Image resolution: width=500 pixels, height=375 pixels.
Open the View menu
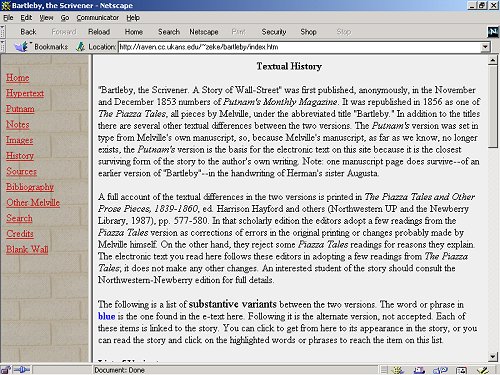point(46,18)
